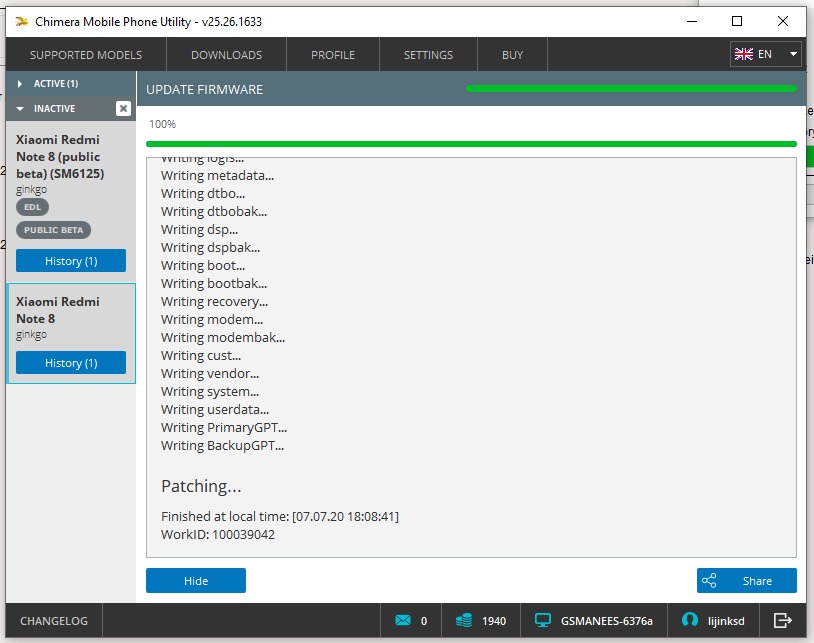Image resolution: width=814 pixels, height=643 pixels.
Task: Click the credits coin stack icon
Action: [463, 620]
